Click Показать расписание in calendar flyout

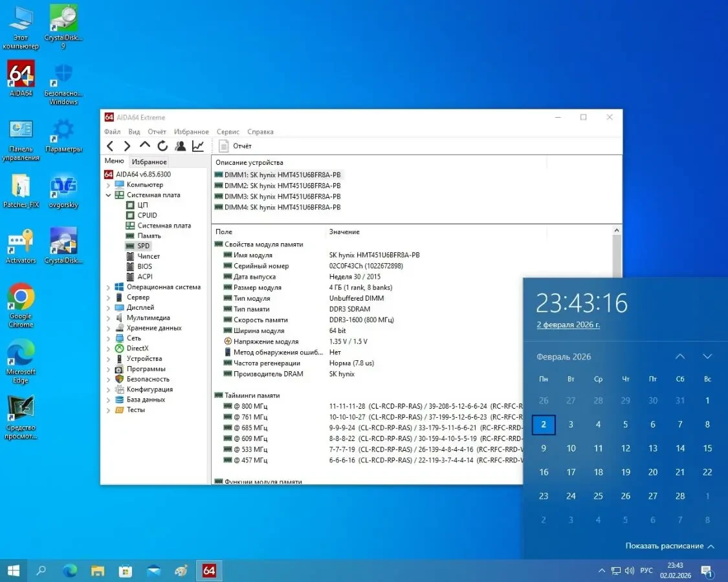tap(670, 546)
